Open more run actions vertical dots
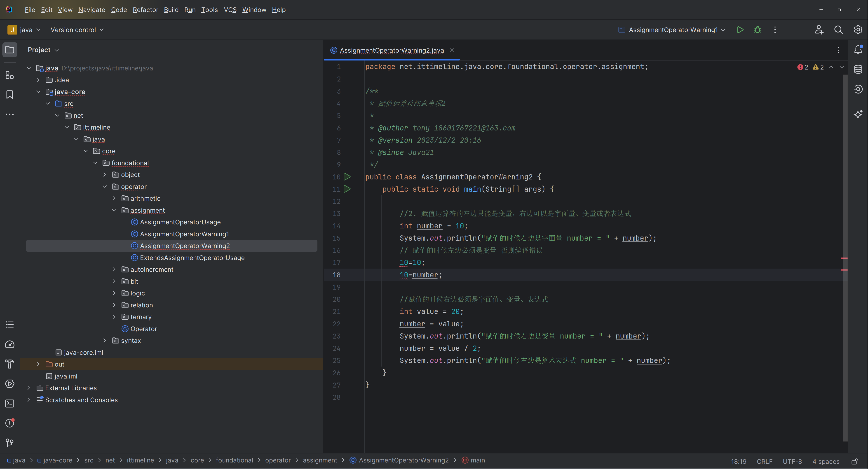868x469 pixels. (x=775, y=30)
